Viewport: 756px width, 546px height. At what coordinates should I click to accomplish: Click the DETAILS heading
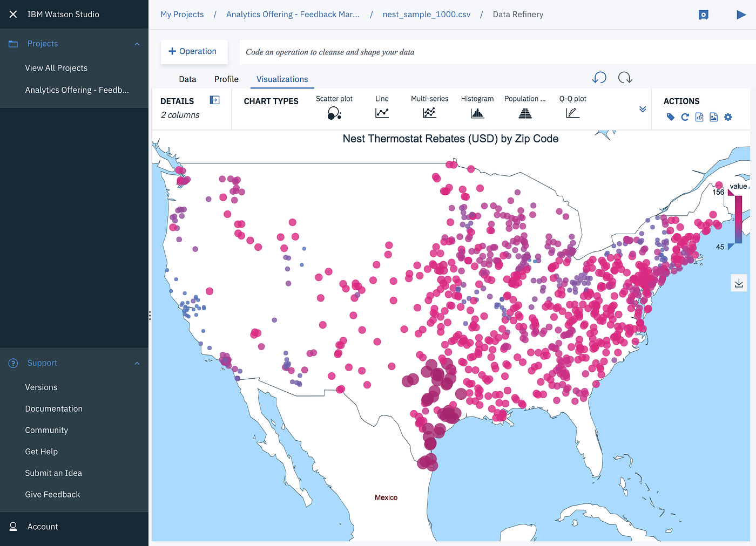coord(177,101)
